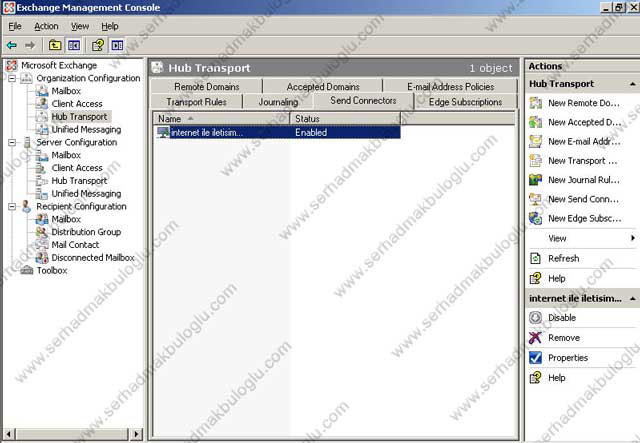Open the Action menu

(46, 26)
